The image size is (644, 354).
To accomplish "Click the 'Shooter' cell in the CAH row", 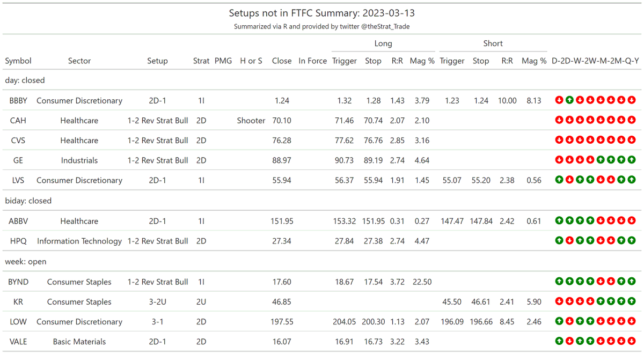I will coord(251,120).
